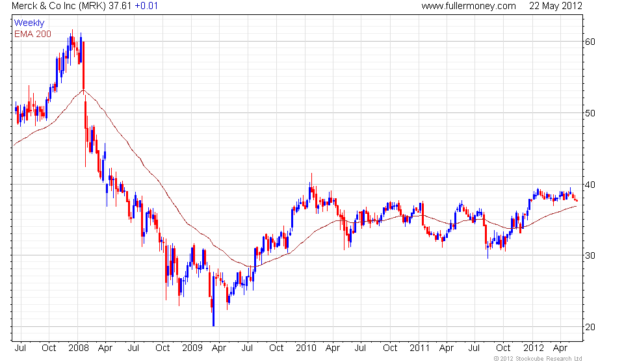
Task: Click the '22 May 2012' date label
Action: coord(555,6)
